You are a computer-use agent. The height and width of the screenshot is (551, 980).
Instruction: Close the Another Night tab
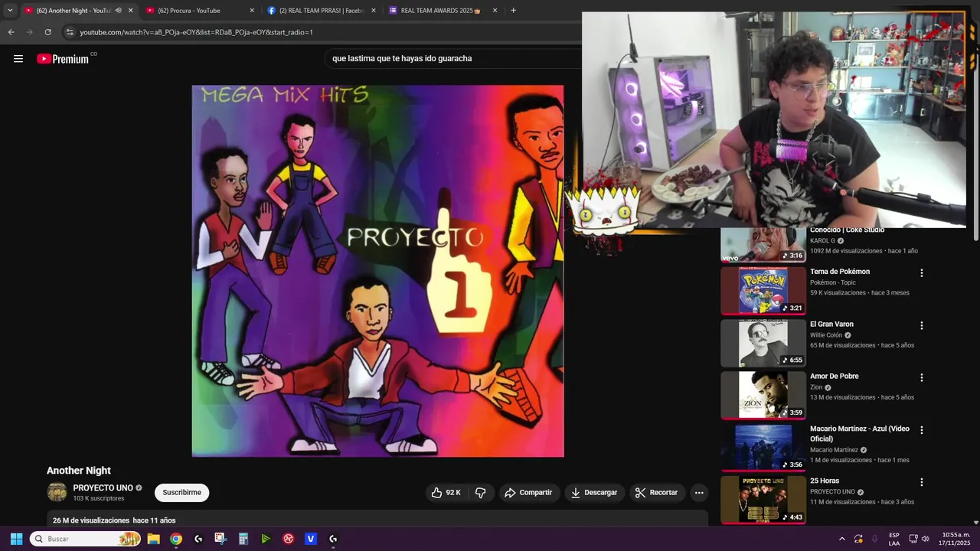tap(130, 11)
